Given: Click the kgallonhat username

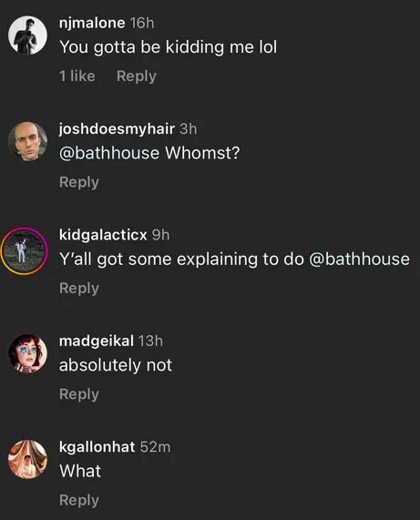Looking at the screenshot, I should pyautogui.click(x=97, y=447).
